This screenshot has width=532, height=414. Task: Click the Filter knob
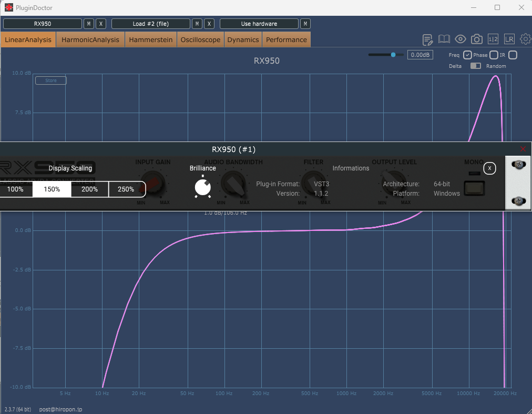(x=313, y=184)
